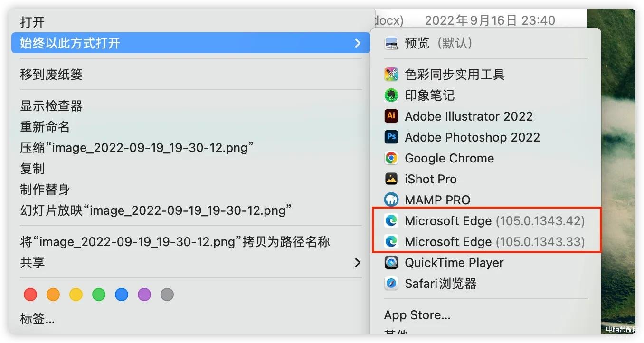The width and height of the screenshot is (644, 343).
Task: Apply the blue tag color
Action: pos(122,295)
